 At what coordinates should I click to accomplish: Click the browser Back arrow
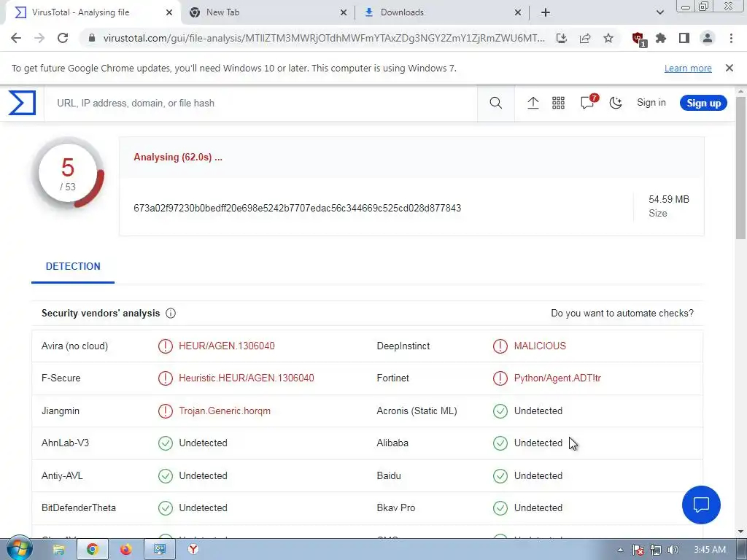(16, 38)
